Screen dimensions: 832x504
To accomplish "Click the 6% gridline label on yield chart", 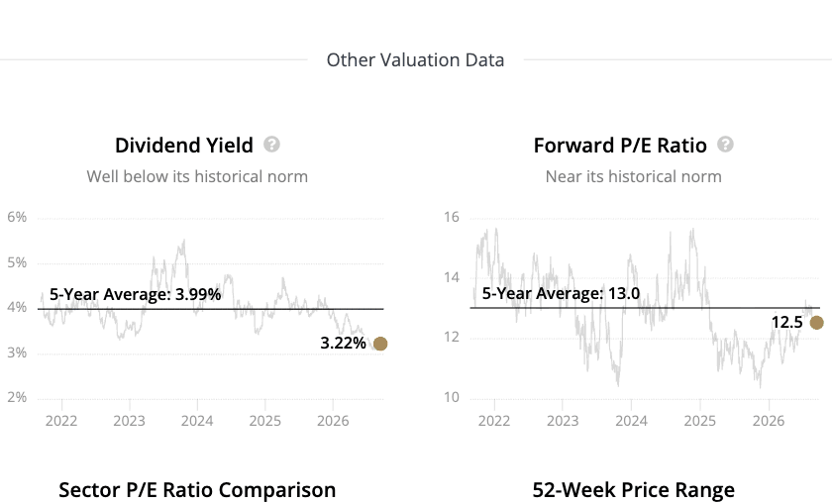I will pos(17,217).
